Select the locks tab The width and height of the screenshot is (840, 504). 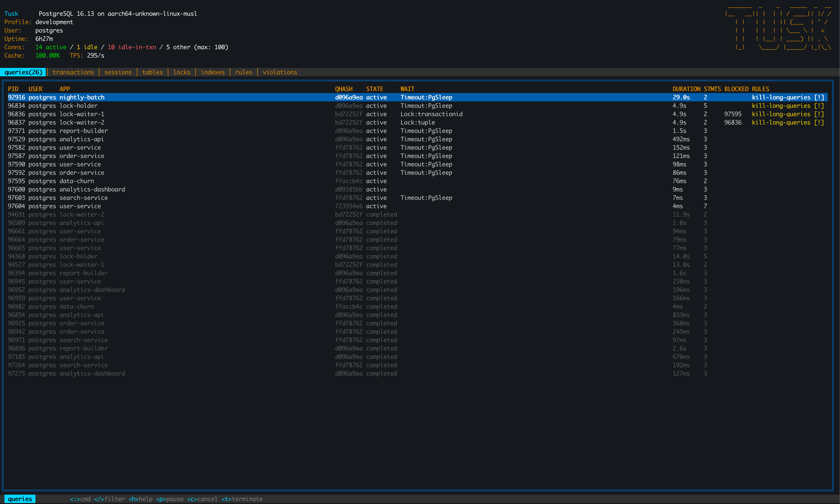coord(182,72)
